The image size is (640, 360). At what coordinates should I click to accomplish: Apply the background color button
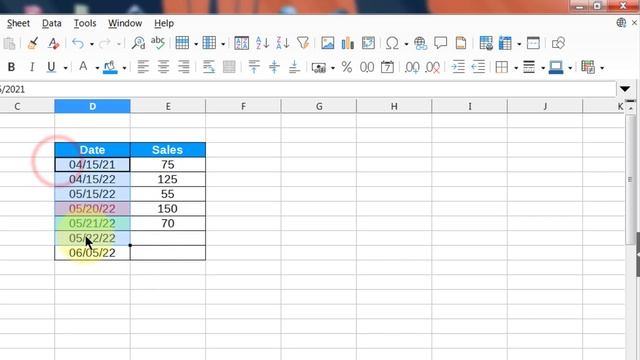click(x=110, y=67)
